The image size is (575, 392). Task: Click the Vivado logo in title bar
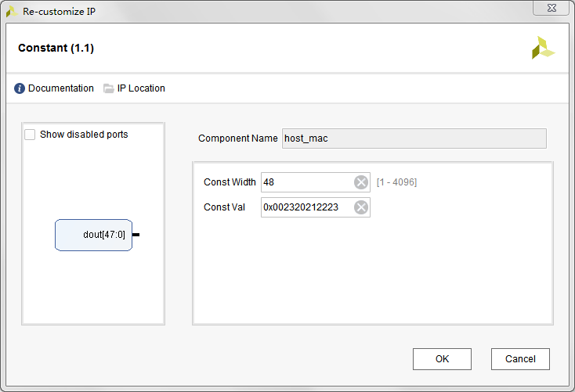pos(12,12)
